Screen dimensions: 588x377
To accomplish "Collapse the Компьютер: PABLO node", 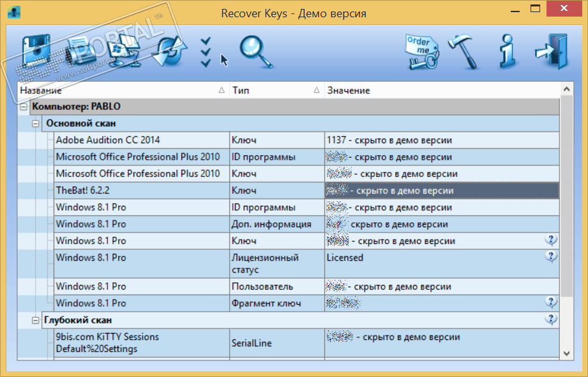I will (x=24, y=107).
